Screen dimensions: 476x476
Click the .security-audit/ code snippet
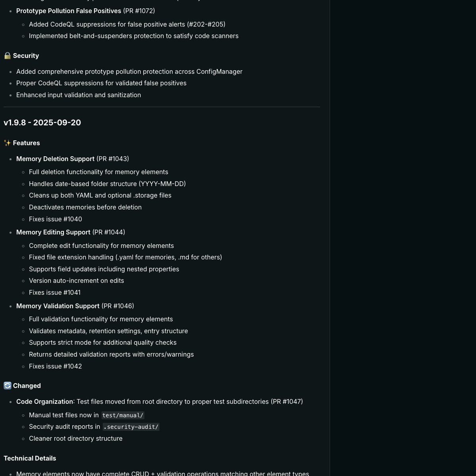point(131,427)
